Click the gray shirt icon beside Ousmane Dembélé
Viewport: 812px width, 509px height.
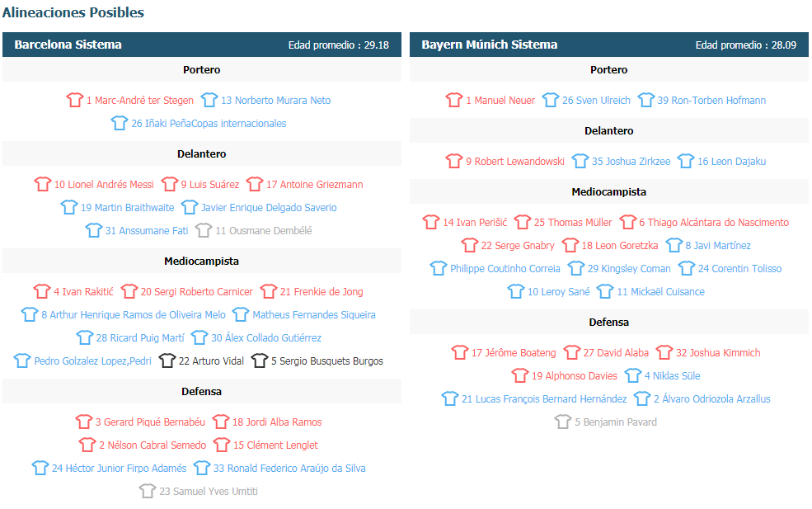pyautogui.click(x=204, y=229)
